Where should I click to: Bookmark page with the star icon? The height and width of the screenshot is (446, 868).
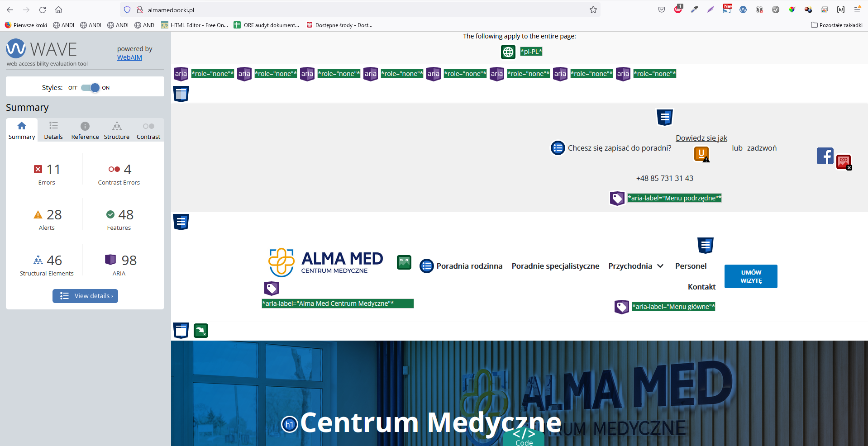593,9
